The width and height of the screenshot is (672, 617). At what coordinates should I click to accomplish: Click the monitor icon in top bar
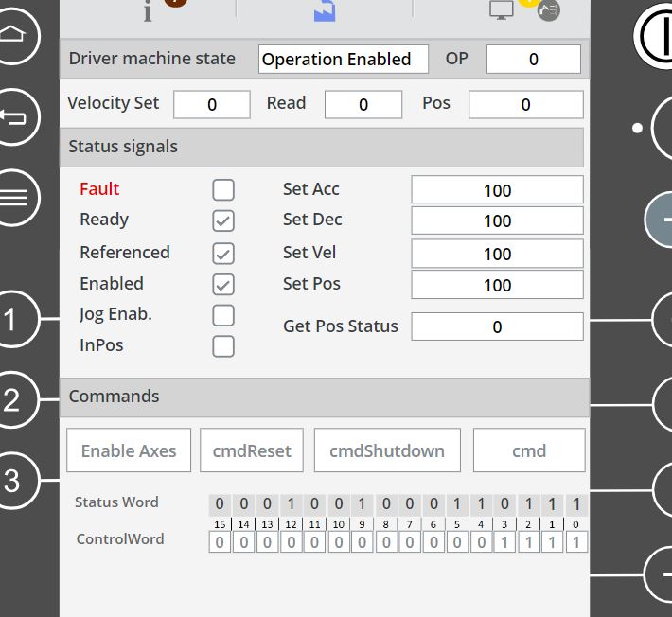coord(501,9)
